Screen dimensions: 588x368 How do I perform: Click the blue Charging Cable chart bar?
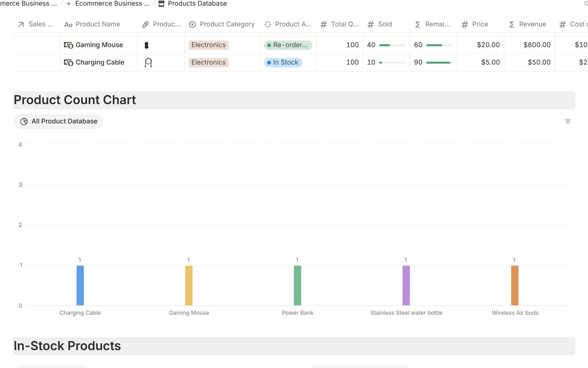80,286
